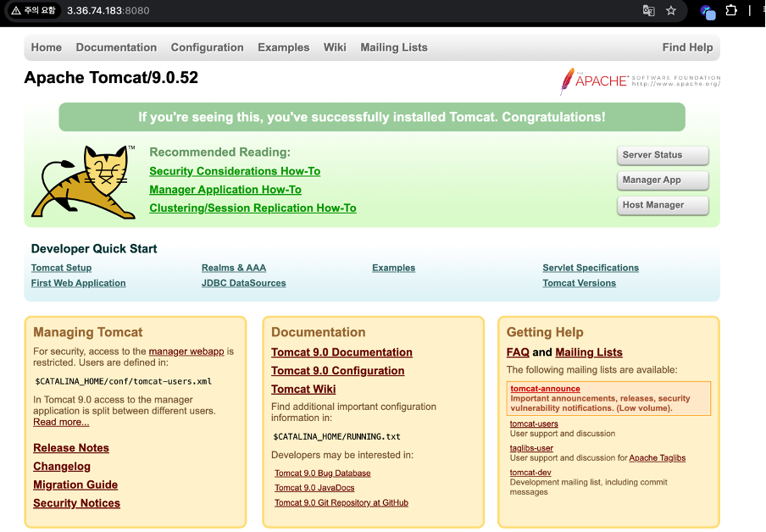Click the Developer Quick Start heading

[x=94, y=249]
